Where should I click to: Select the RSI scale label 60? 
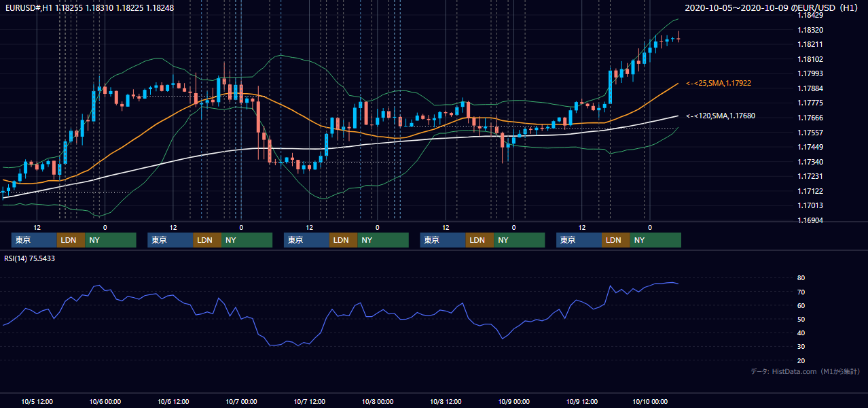[x=801, y=305]
